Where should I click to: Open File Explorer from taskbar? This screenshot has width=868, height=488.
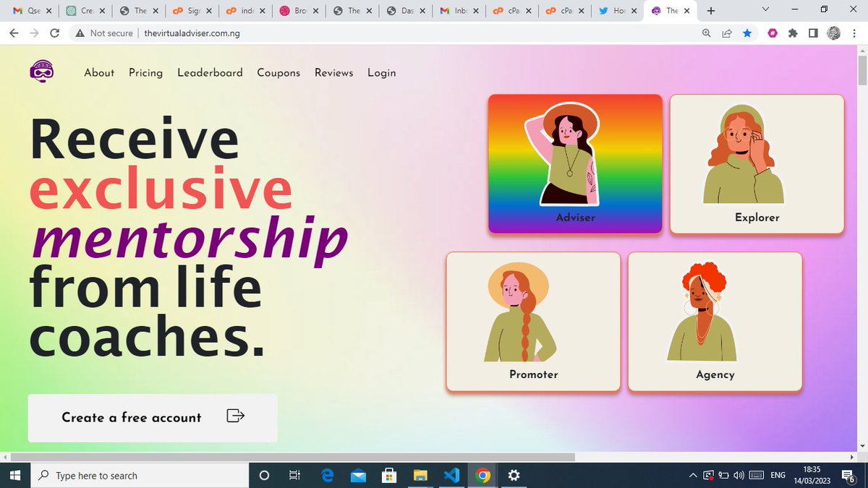tap(420, 476)
